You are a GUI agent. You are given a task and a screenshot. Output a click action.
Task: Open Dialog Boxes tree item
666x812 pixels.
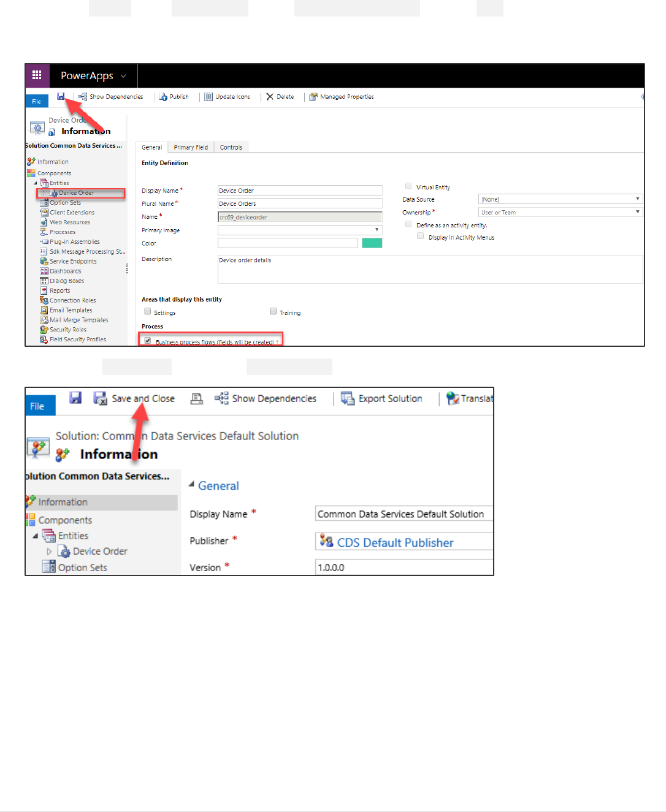[x=62, y=281]
